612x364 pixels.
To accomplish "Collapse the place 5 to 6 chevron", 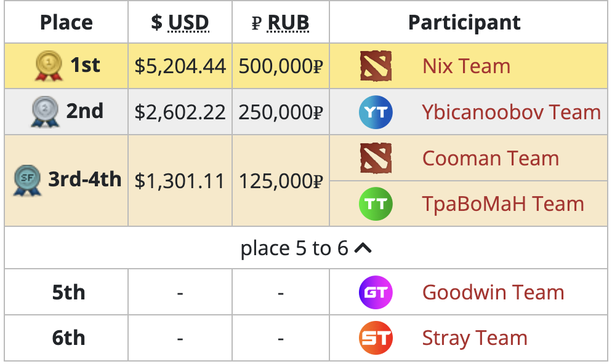I will click(363, 248).
